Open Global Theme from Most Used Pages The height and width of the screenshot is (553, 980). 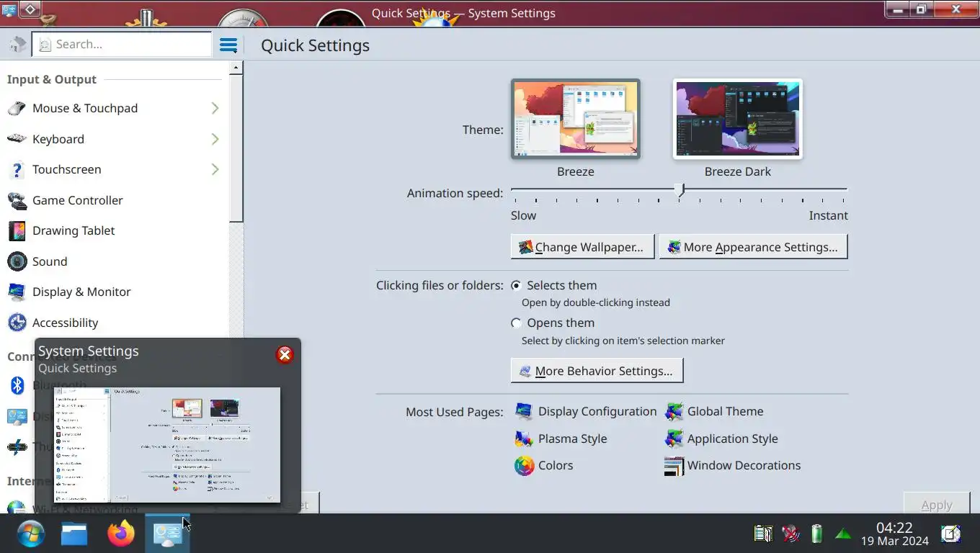(x=714, y=411)
